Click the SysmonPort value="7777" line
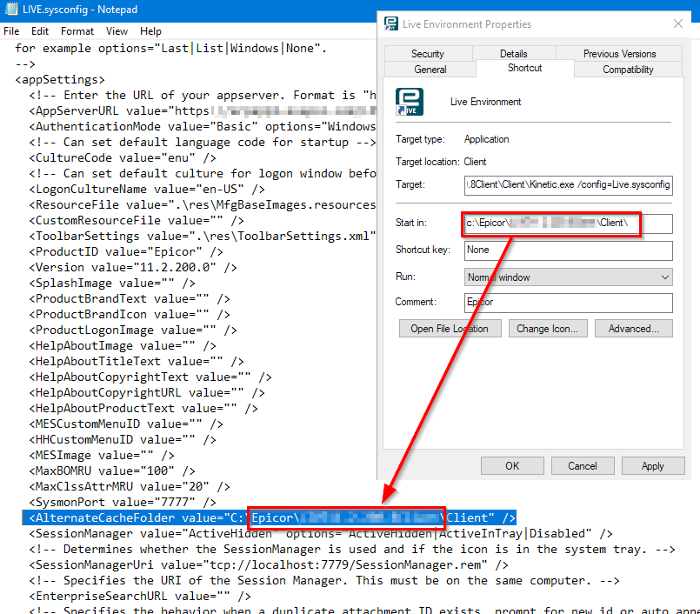 click(123, 503)
